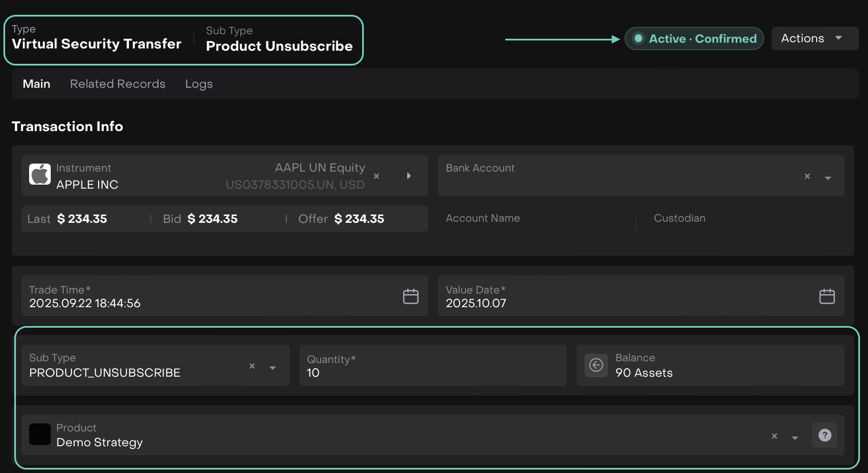868x473 pixels.
Task: Open the Sub Type dropdown arrow
Action: 273,368
